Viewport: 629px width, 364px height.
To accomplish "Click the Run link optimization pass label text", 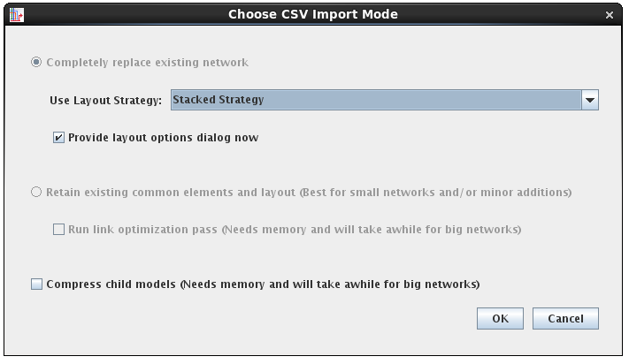I will (142, 230).
